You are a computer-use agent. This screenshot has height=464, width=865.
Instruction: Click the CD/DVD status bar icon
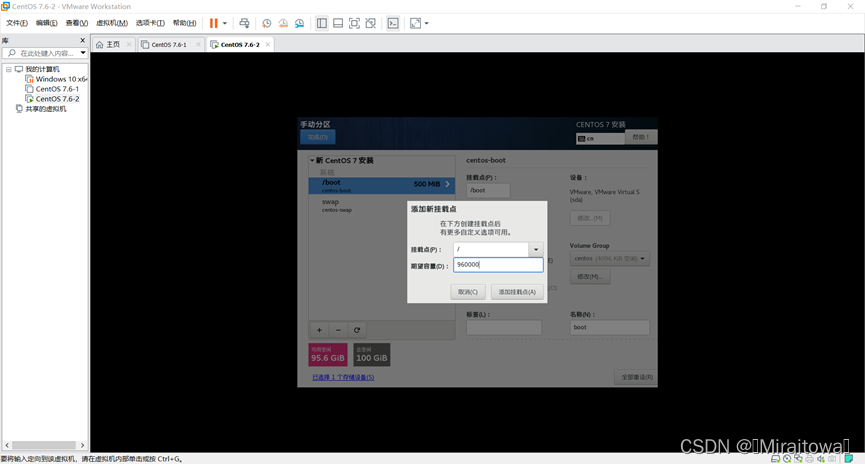[x=787, y=458]
